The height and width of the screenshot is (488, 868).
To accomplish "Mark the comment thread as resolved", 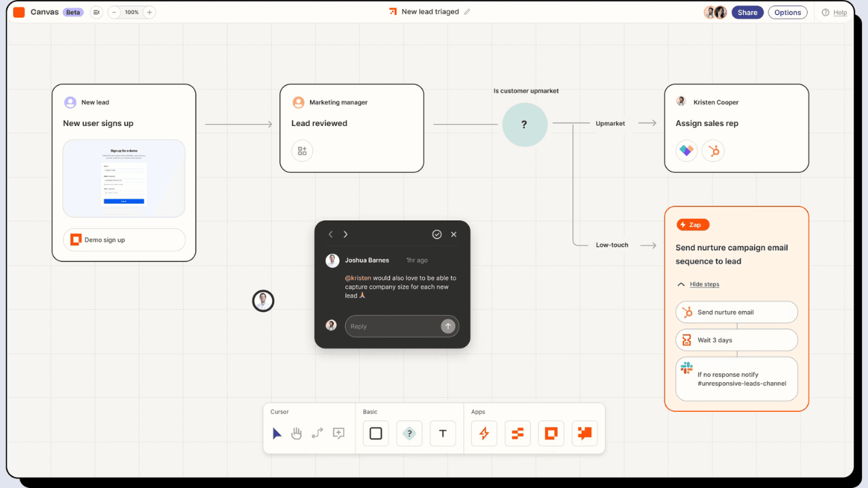I will tap(437, 235).
